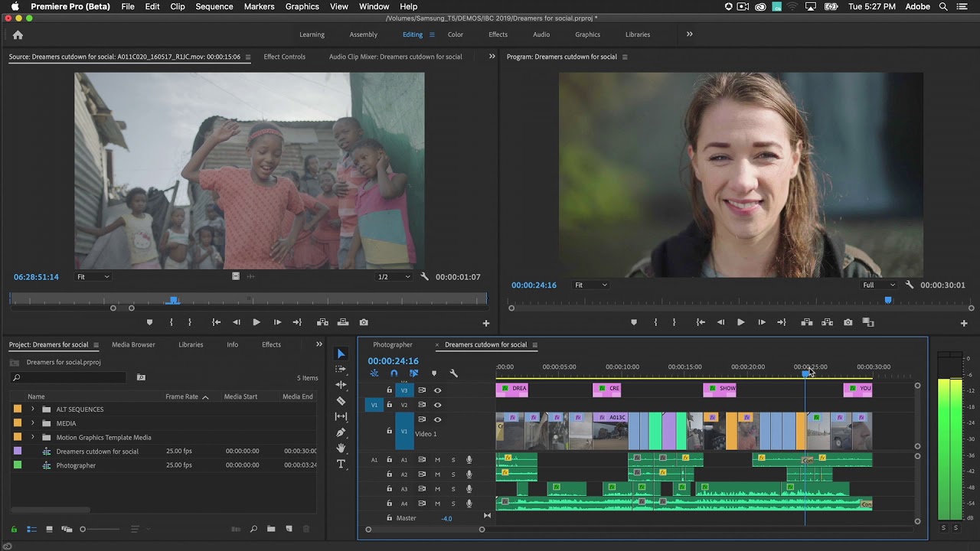Click the Export Frame camera icon
The width and height of the screenshot is (980, 551).
848,322
